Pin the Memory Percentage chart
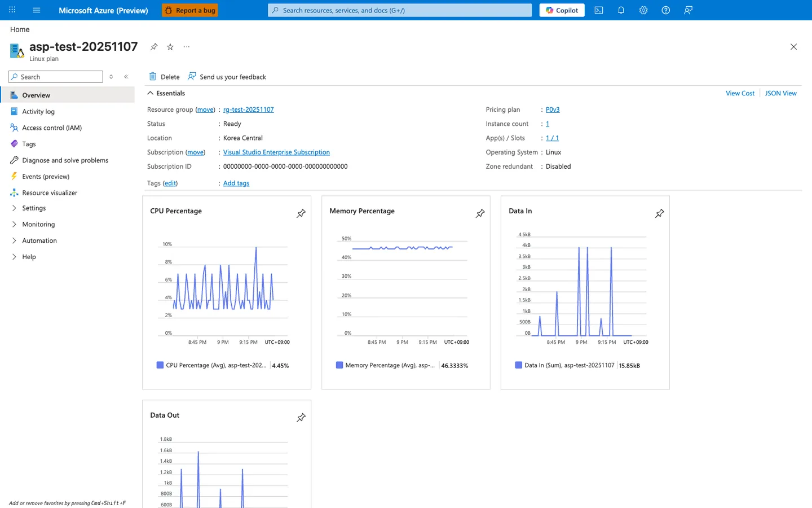Screen dimensions: 812x508 480,213
